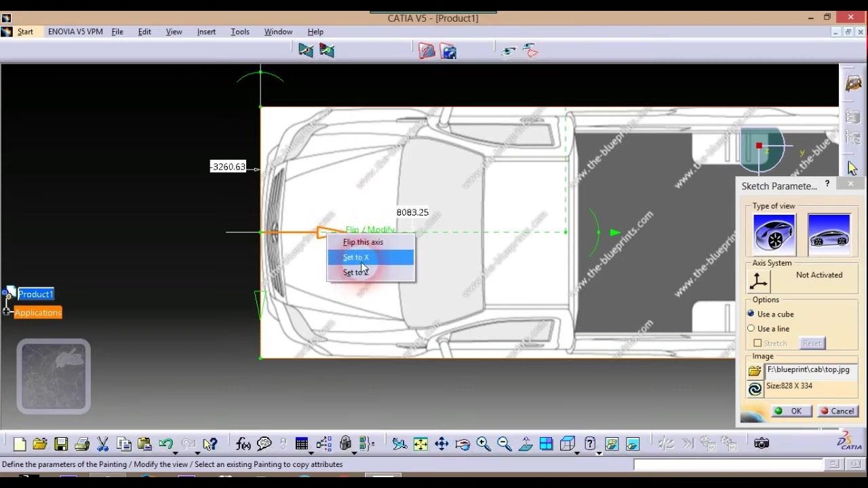Open the Start menu
868x488 pixels.
25,32
